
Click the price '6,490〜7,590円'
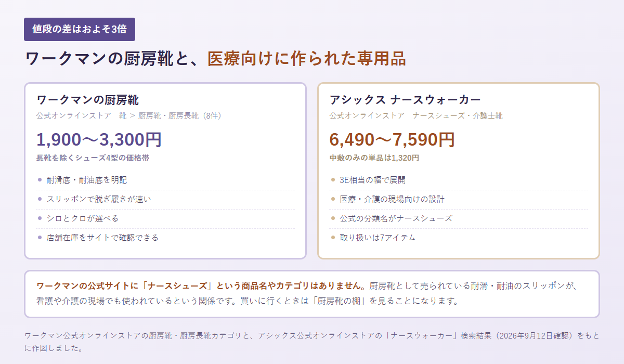(392, 139)
